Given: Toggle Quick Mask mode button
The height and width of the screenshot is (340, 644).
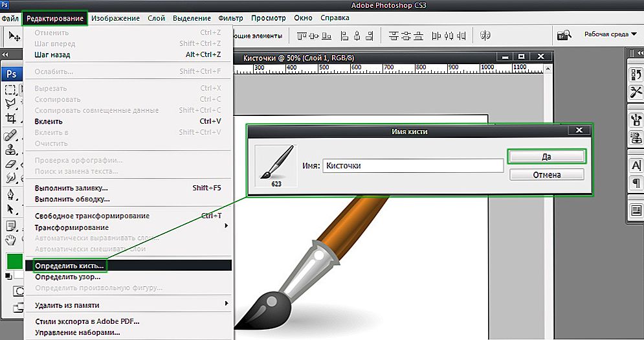Looking at the screenshot, I should [18, 291].
